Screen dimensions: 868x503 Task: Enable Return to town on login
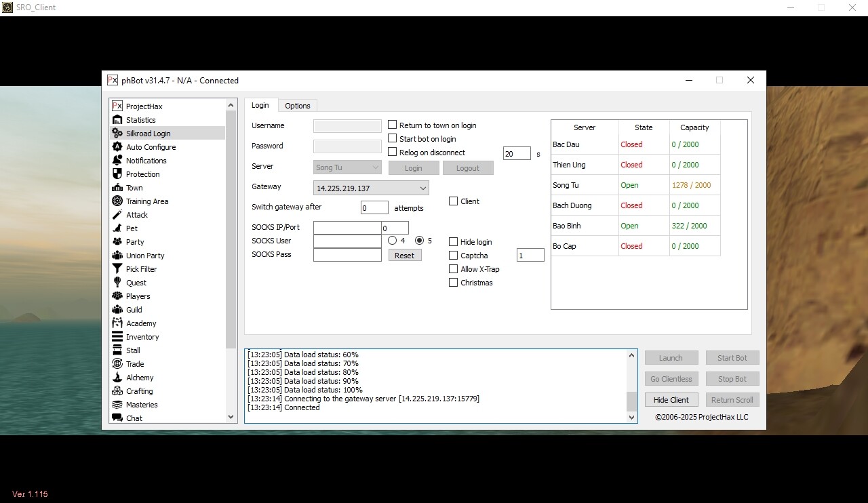tap(393, 125)
